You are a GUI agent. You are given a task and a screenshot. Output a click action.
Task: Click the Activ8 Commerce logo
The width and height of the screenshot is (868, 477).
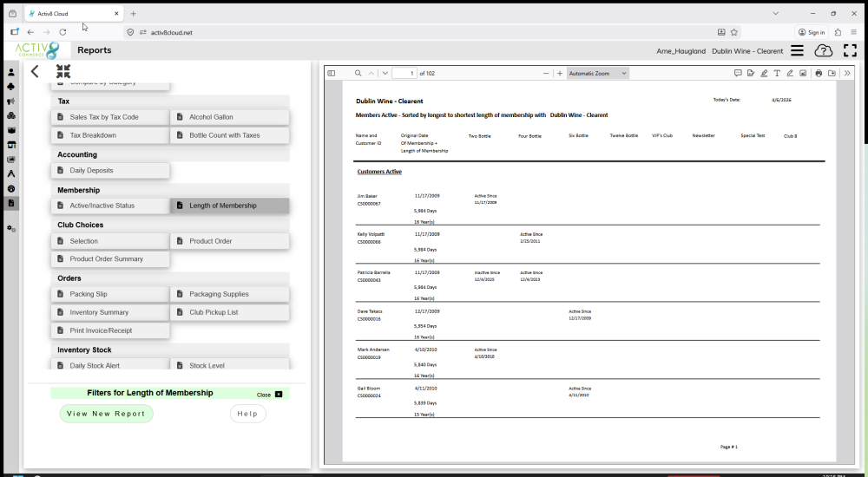point(37,50)
